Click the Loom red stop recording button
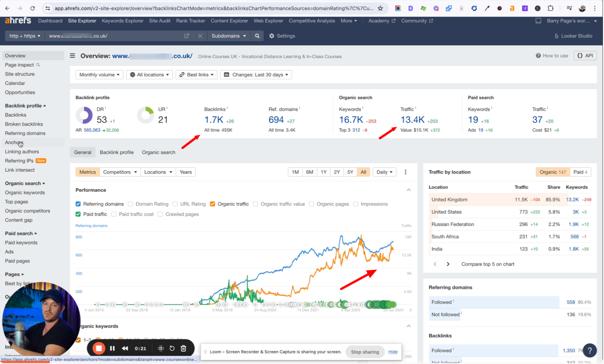 99,348
